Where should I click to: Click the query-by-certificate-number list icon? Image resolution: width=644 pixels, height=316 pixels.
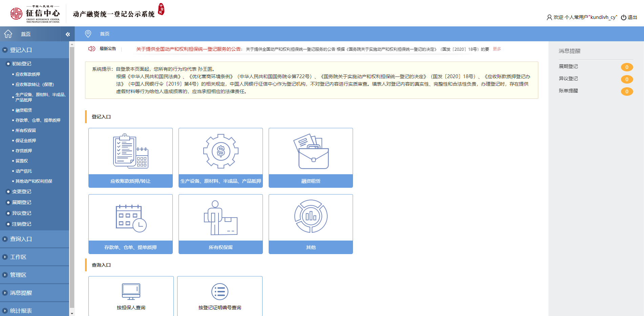point(220,291)
